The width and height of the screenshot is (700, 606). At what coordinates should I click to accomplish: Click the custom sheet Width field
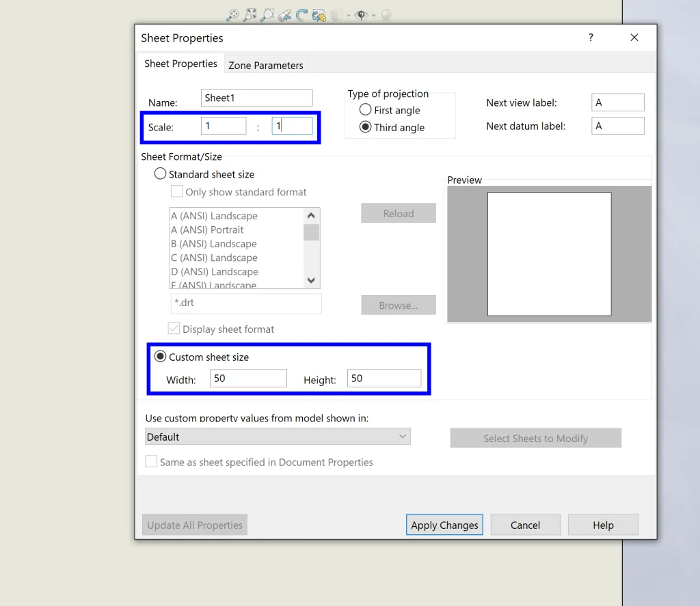(x=248, y=378)
